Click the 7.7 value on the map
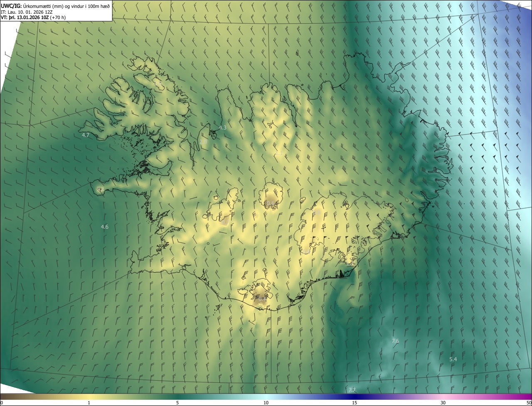The height and width of the screenshot is (406, 532). tap(352, 389)
